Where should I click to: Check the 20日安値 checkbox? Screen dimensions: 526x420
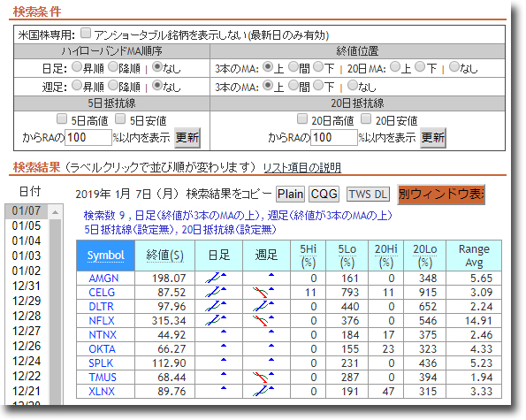pyautogui.click(x=366, y=118)
